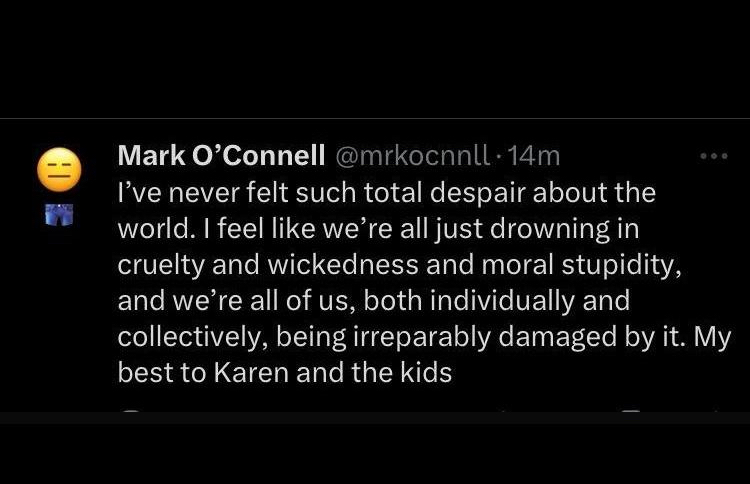Open the tweet's three-dot more options menu
Screen dimensions: 750x484
click(x=715, y=156)
